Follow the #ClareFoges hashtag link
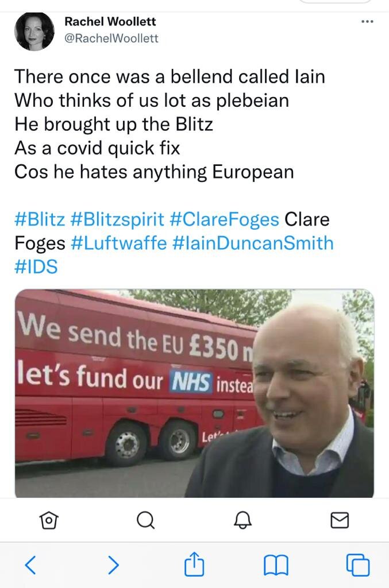Image resolution: width=389 pixels, height=588 pixels. point(224,219)
